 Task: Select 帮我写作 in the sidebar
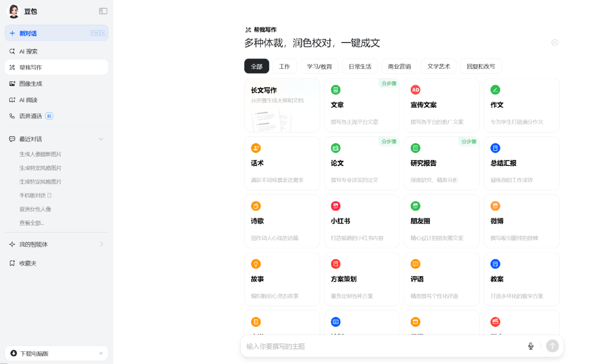(56, 67)
